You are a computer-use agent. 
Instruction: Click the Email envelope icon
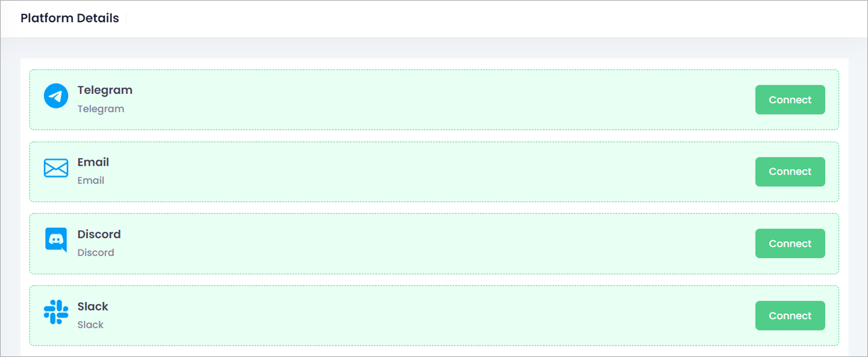[56, 168]
